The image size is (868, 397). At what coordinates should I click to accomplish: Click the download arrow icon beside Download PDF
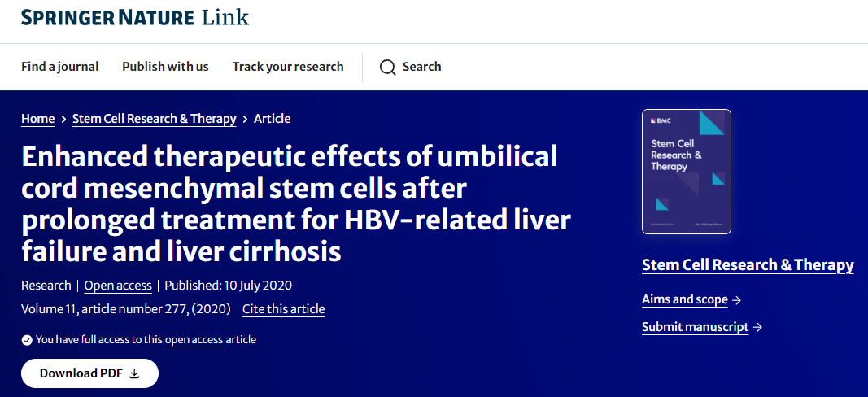[x=135, y=373]
